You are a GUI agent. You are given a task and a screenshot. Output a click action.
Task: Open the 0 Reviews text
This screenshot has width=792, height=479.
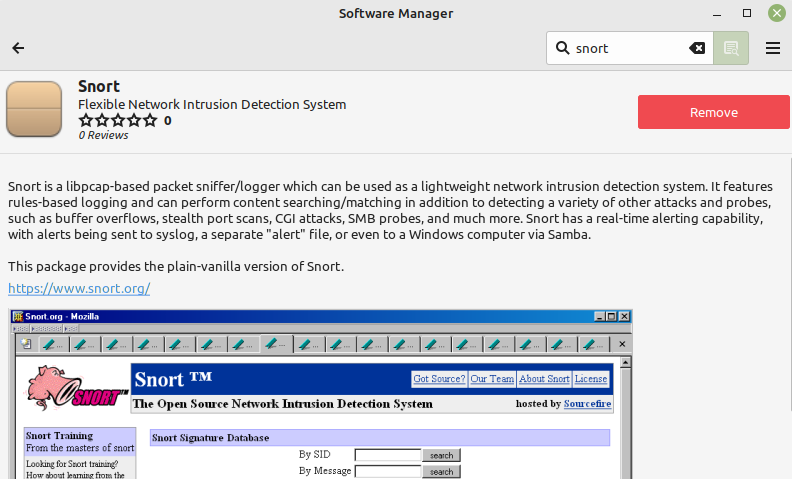(x=103, y=135)
